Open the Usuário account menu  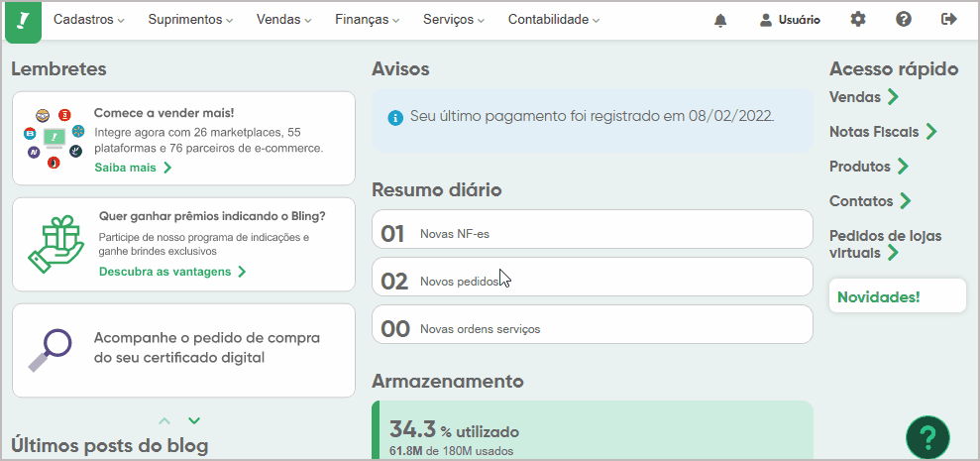pos(790,20)
